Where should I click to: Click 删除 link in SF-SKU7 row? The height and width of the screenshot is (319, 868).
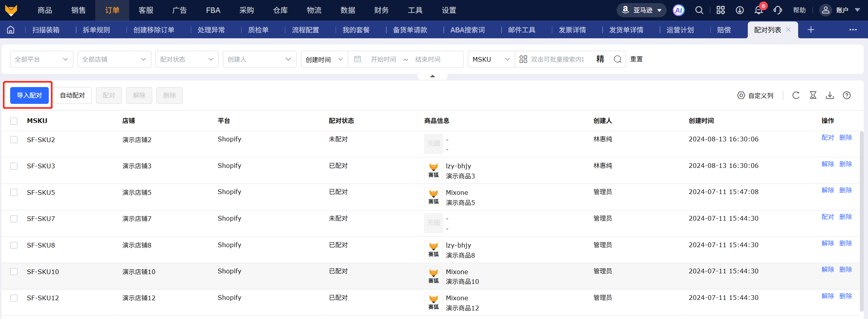pyautogui.click(x=846, y=217)
